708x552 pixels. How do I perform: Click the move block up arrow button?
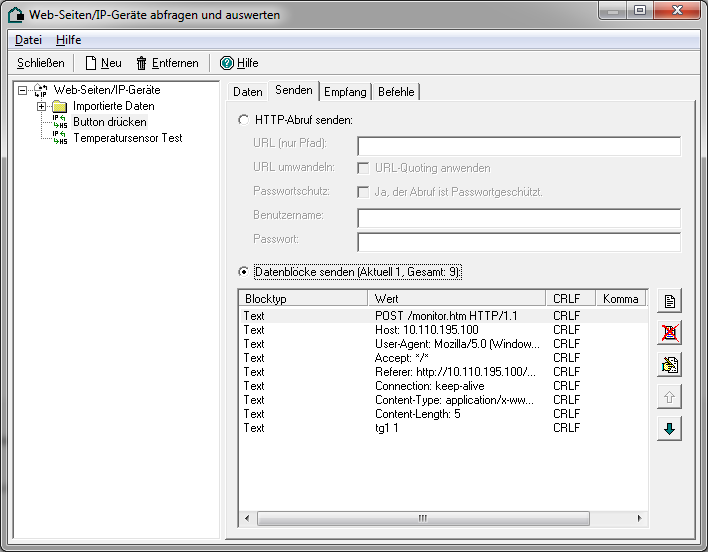coord(669,397)
